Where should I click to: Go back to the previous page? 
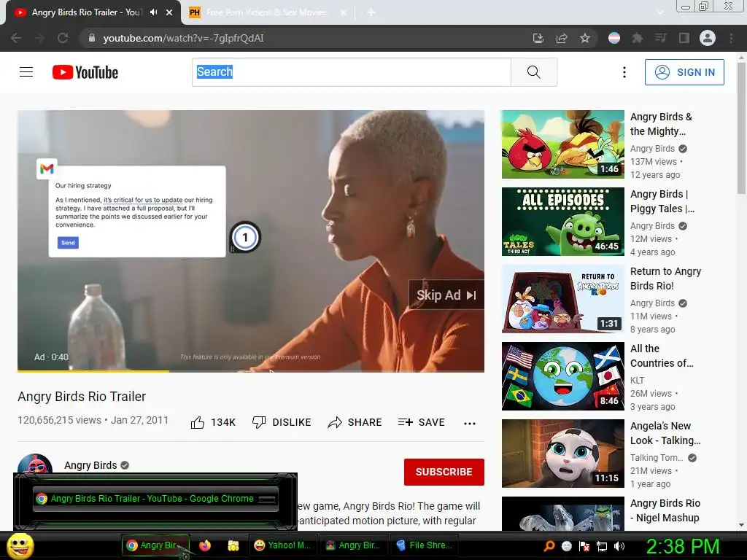pos(16,38)
